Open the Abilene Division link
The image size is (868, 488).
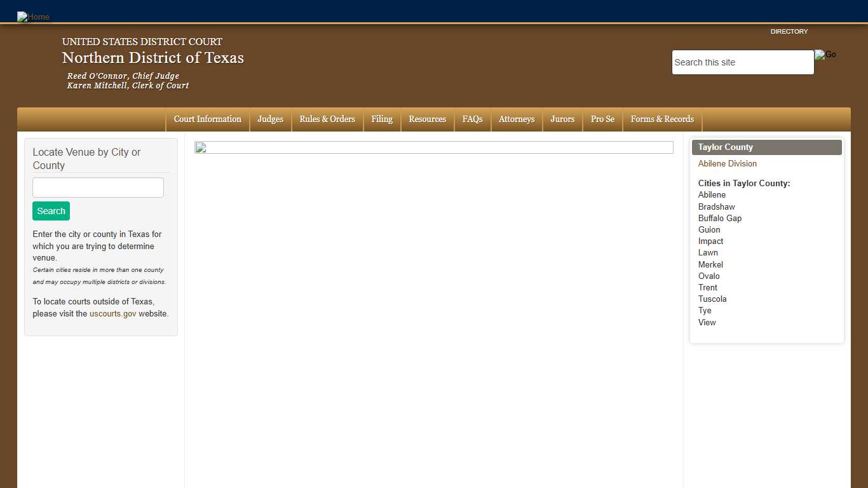coord(727,164)
